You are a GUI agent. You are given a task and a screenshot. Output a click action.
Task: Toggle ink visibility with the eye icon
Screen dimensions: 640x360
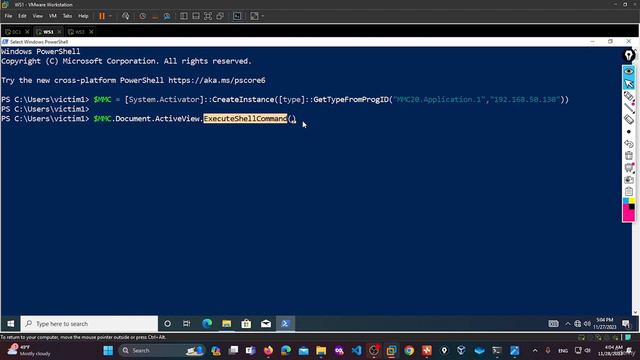629,71
